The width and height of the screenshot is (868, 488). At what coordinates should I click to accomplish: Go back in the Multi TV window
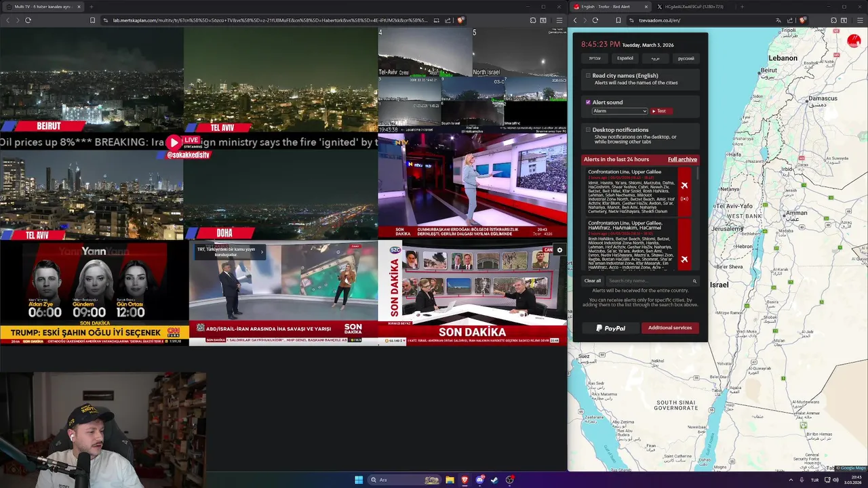tap(7, 20)
